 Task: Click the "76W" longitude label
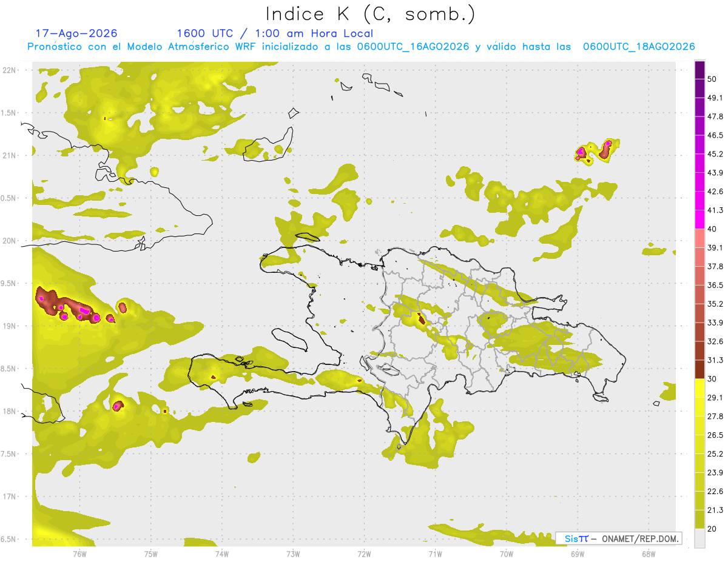79,554
